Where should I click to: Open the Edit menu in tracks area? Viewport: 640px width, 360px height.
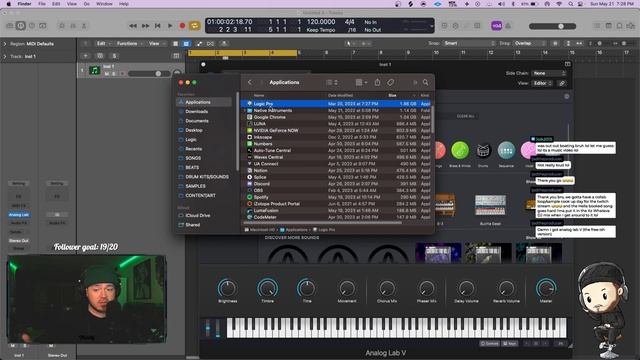click(102, 44)
